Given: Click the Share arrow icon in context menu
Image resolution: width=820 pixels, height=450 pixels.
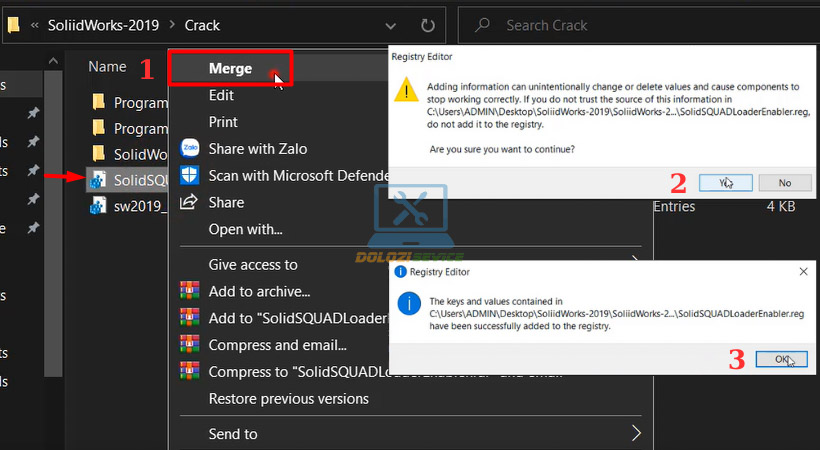Looking at the screenshot, I should [x=189, y=202].
